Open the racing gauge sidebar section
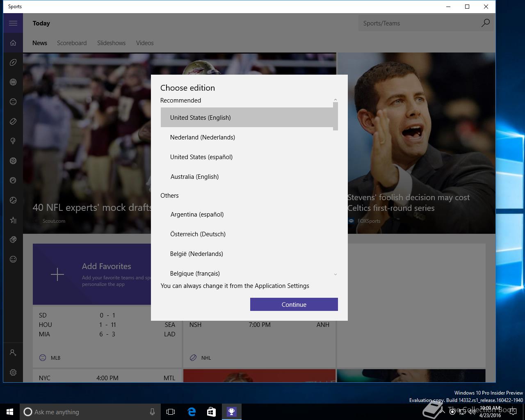Screen dimensions: 525x420 tap(13, 180)
